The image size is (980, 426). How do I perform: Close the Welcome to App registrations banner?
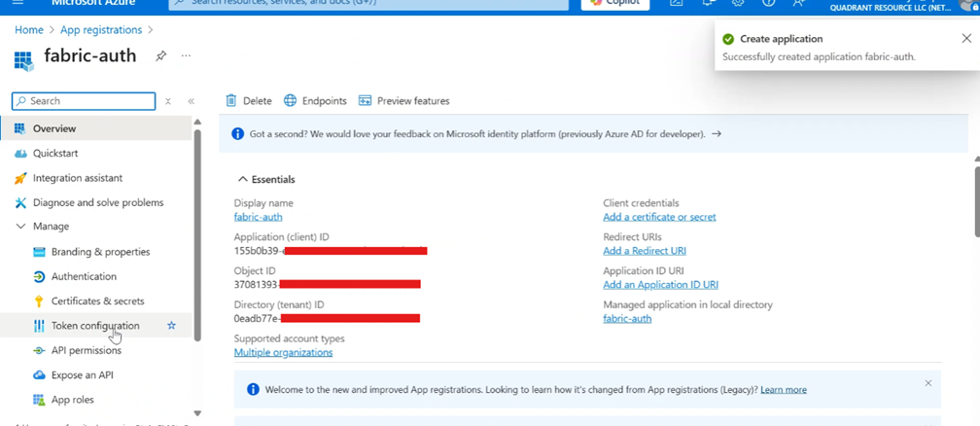(x=928, y=383)
